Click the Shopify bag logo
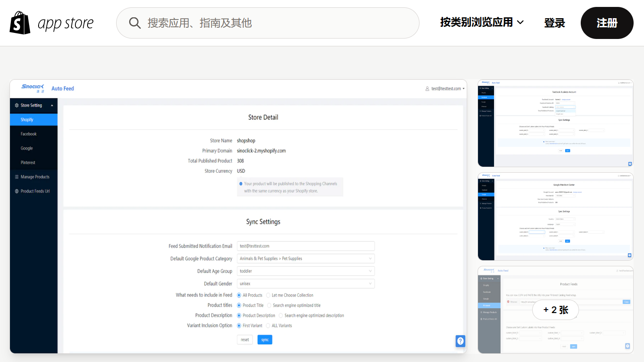This screenshot has height=362, width=644. click(x=20, y=23)
